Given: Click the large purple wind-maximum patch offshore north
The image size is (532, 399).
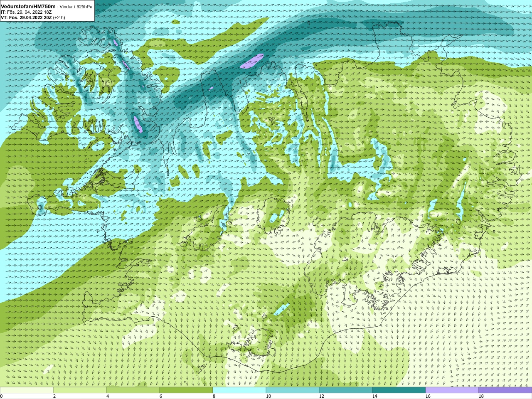Looking at the screenshot, I should 252,61.
